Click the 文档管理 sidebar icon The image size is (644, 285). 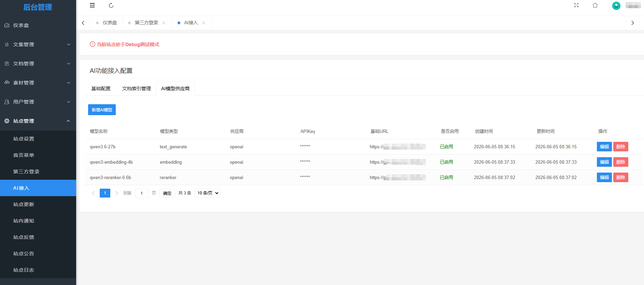[7, 64]
